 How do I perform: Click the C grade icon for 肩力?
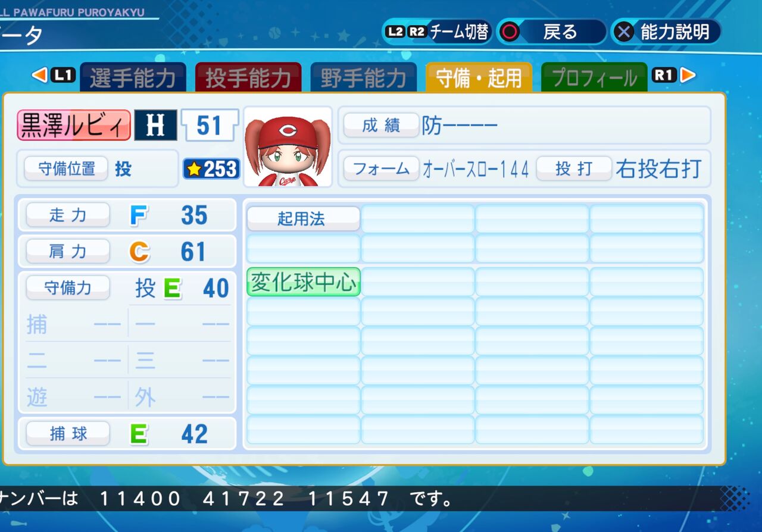pyautogui.click(x=139, y=252)
